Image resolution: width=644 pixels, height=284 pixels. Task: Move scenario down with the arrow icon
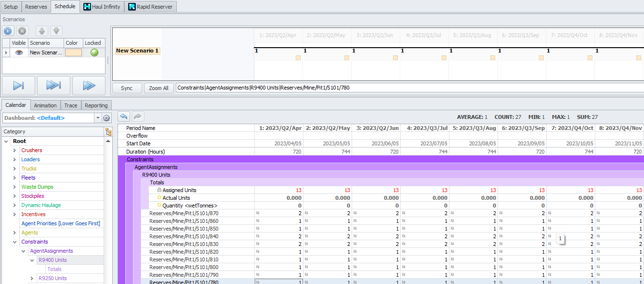tap(56, 31)
